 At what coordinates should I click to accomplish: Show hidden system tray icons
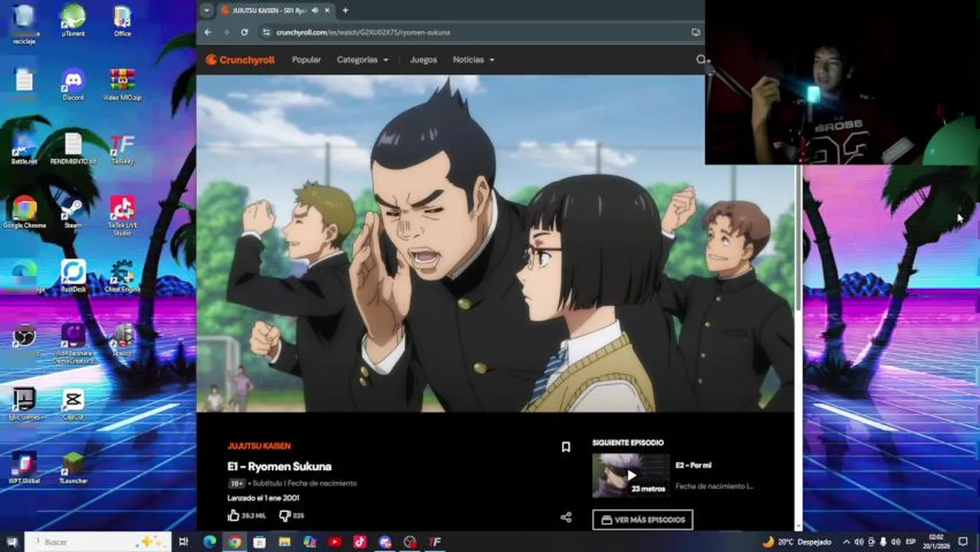[x=847, y=542]
